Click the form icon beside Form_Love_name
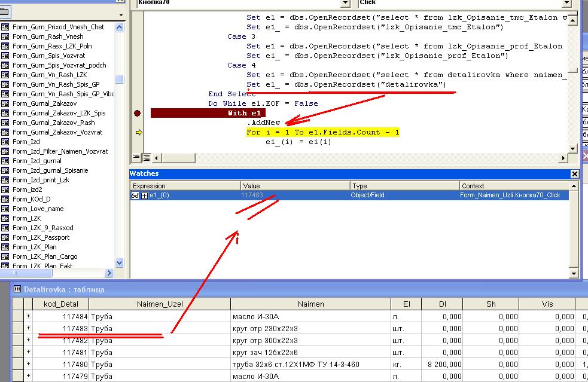Screen dimensions: 588x382 click(x=5, y=209)
